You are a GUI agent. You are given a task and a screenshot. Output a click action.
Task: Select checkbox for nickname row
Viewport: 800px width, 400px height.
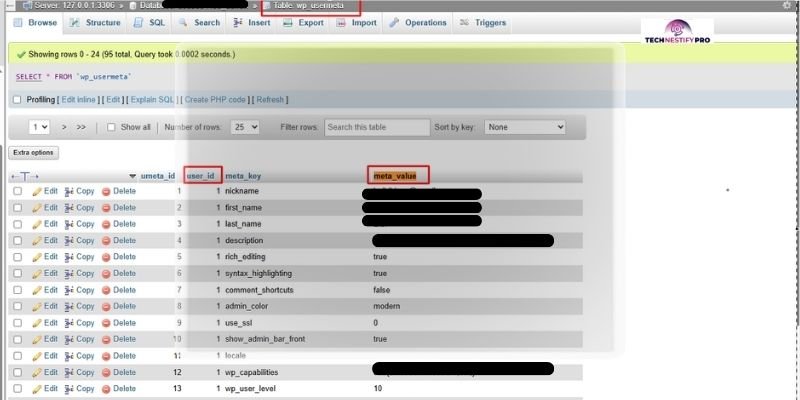[x=18, y=191]
